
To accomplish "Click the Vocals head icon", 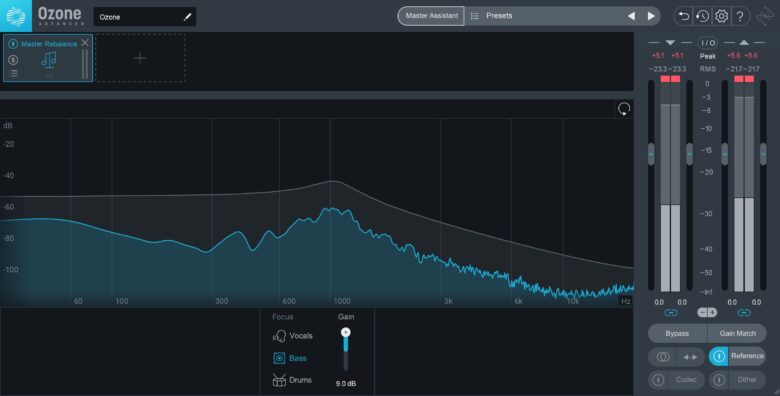I will 279,336.
